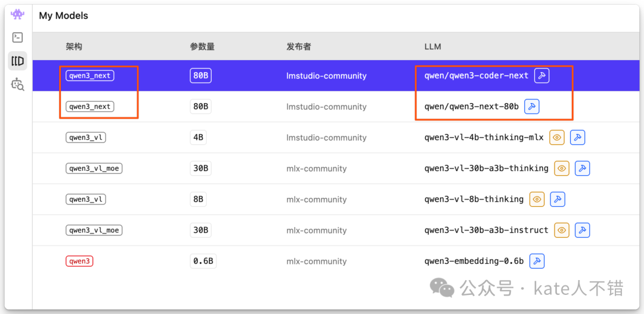
Task: Select model qwen/qwen3-coder-next
Action: (476, 76)
